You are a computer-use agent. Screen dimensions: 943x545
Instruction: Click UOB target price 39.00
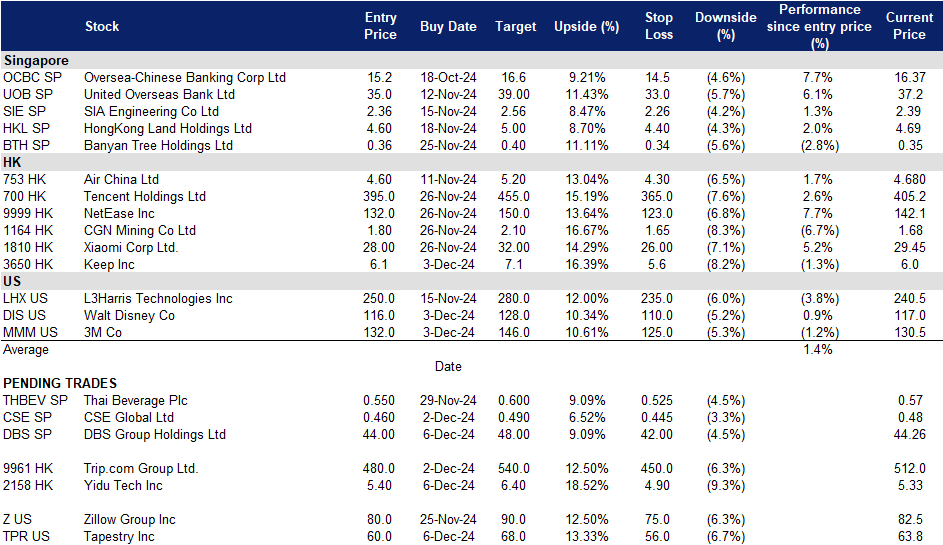(x=514, y=94)
